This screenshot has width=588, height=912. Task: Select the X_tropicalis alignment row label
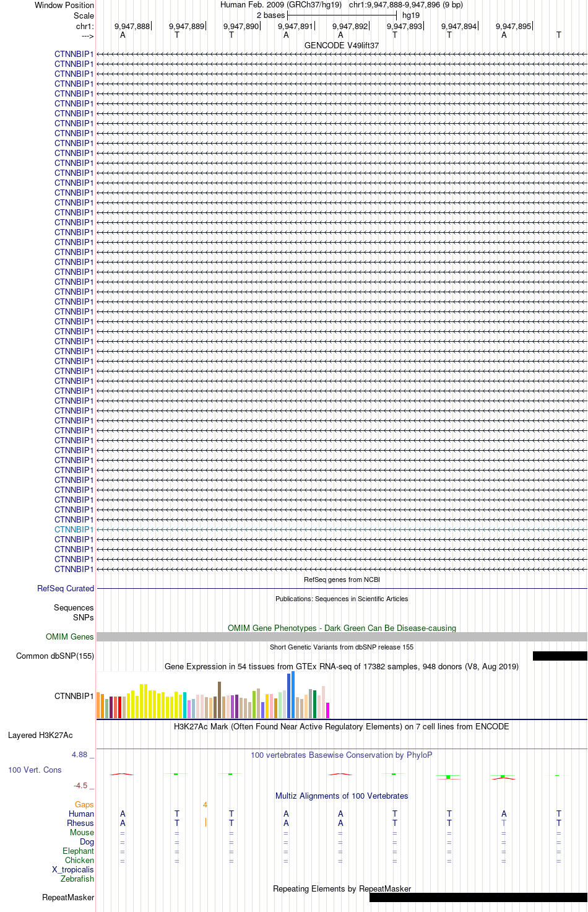coord(73,870)
